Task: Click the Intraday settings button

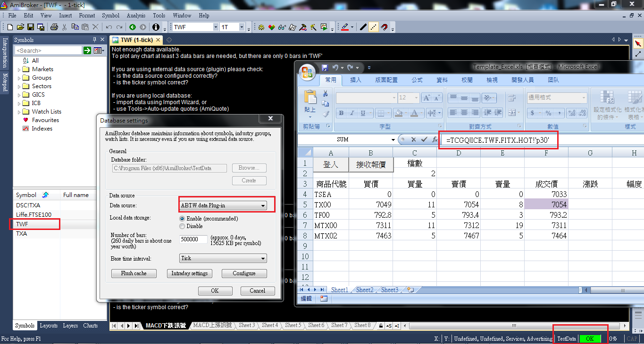Action: click(190, 273)
